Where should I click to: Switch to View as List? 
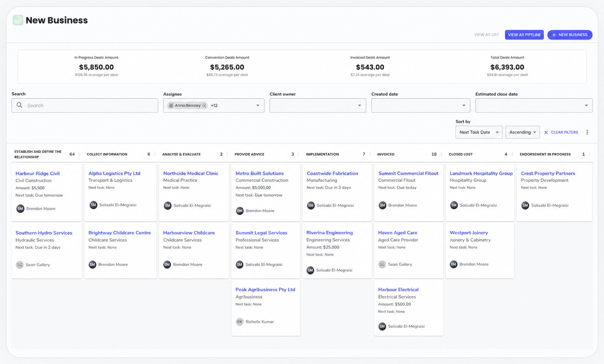487,35
